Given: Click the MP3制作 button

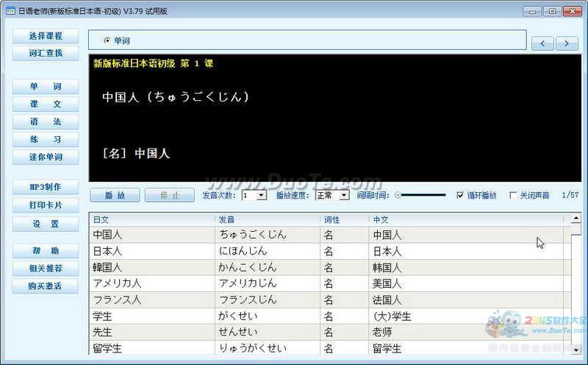Looking at the screenshot, I should click(46, 187).
